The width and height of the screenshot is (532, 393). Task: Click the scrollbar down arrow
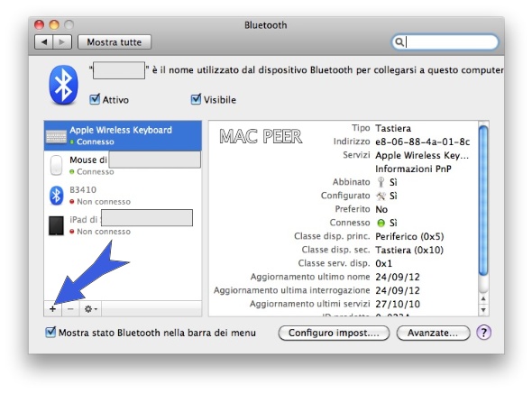tap(483, 309)
